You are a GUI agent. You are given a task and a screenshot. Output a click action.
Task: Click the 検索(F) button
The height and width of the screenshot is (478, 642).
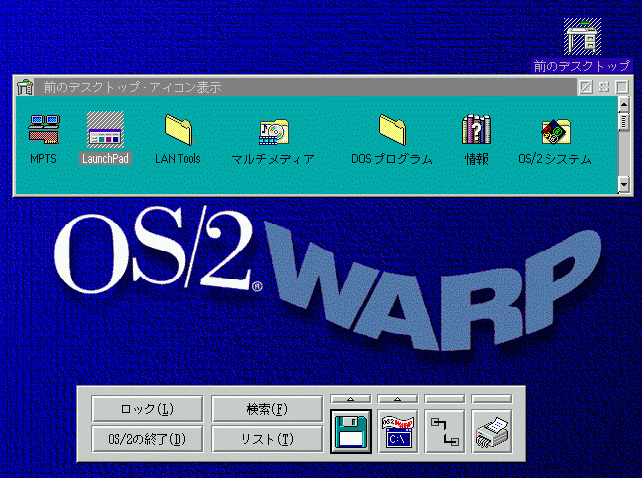coord(267,408)
